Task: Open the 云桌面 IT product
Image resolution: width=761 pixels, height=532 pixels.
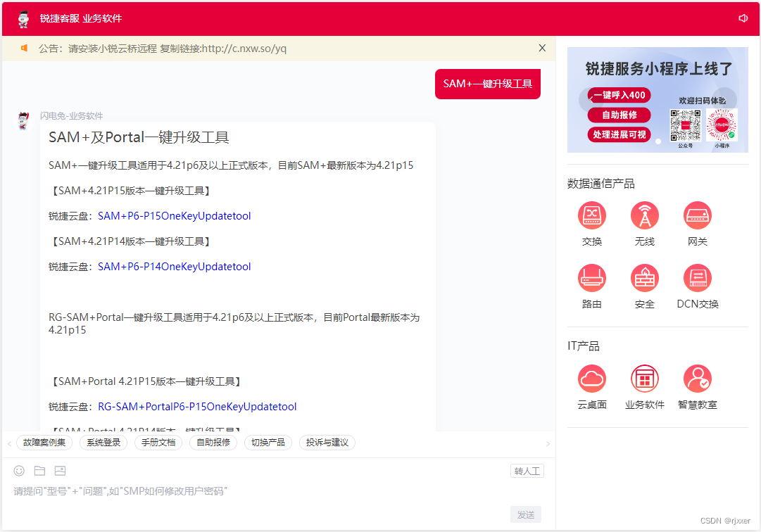Action: [x=591, y=388]
